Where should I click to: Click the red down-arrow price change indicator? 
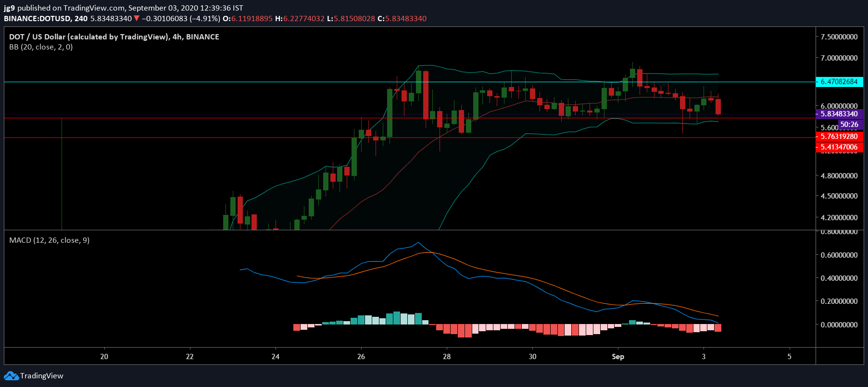click(137, 18)
